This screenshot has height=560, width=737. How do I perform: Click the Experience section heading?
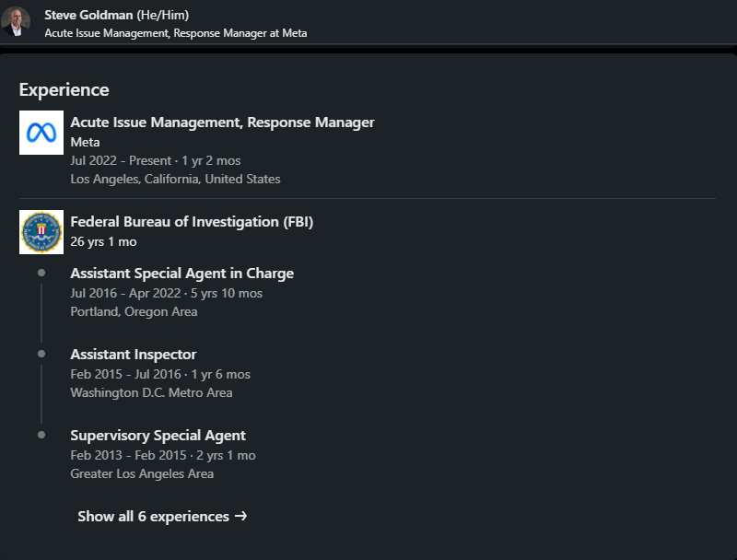64,89
